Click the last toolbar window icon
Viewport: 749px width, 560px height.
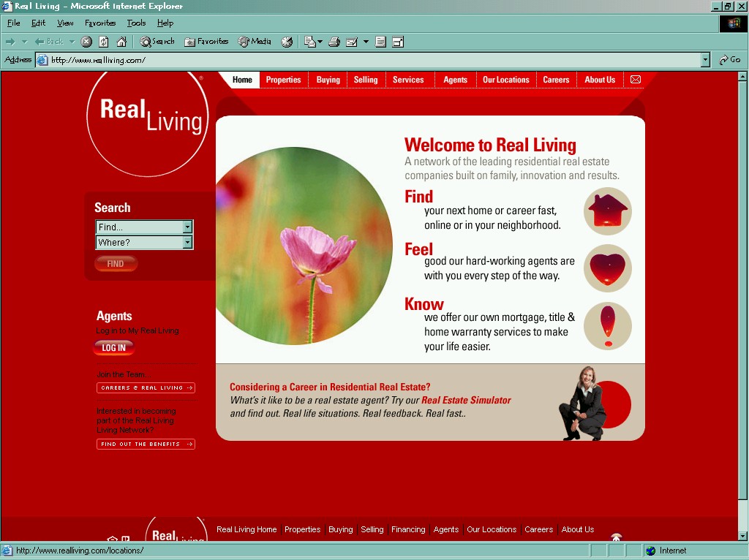pyautogui.click(x=398, y=42)
